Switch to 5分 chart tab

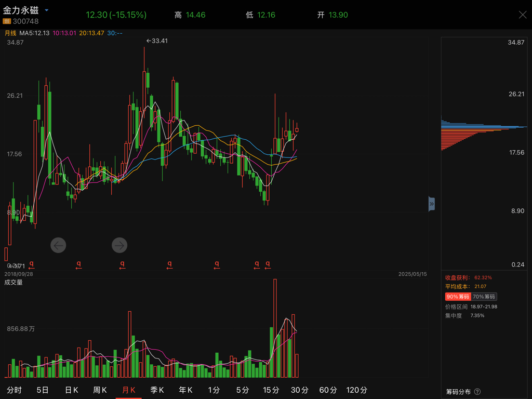pyautogui.click(x=243, y=390)
